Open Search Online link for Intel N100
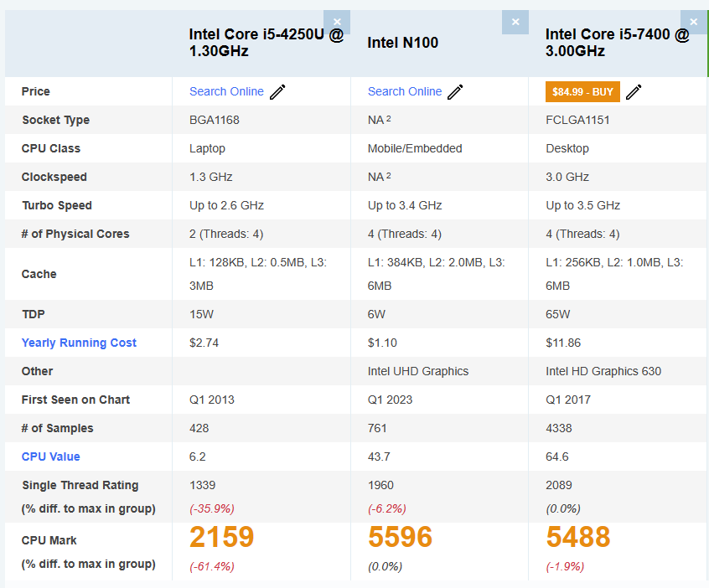Viewport: 709px width, 588px height. [x=405, y=91]
